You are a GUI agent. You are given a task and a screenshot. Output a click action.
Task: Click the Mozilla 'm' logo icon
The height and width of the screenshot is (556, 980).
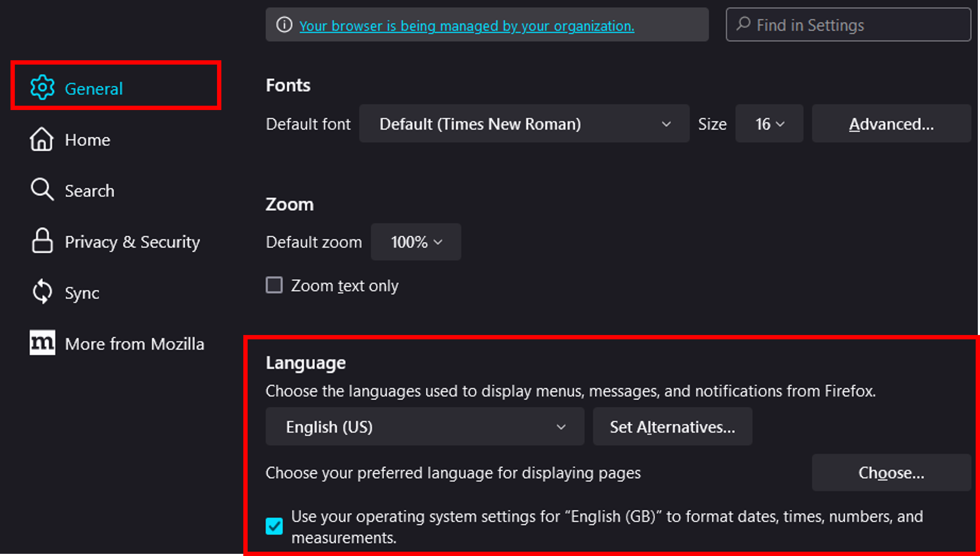[x=42, y=342]
